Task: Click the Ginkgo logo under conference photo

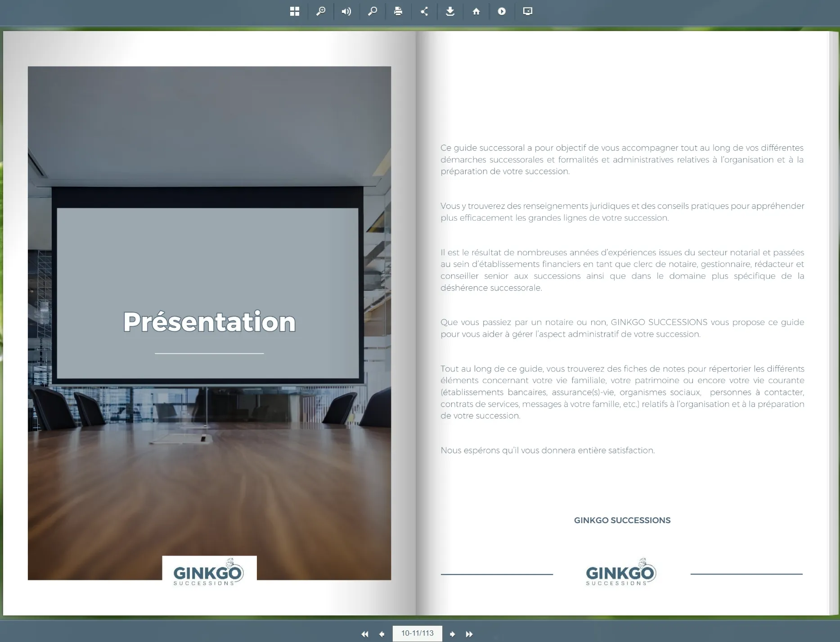Action: click(x=209, y=573)
